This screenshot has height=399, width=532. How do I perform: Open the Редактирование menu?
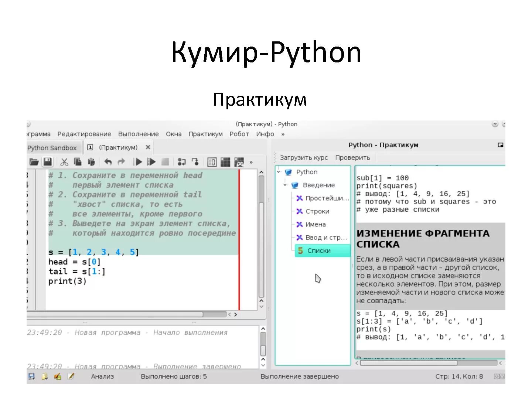[x=84, y=134]
